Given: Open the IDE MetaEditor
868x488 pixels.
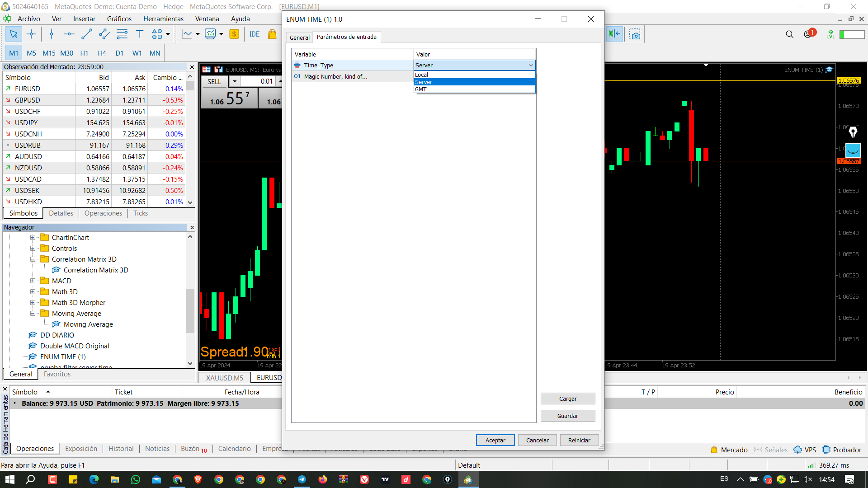Looking at the screenshot, I should tap(255, 34).
